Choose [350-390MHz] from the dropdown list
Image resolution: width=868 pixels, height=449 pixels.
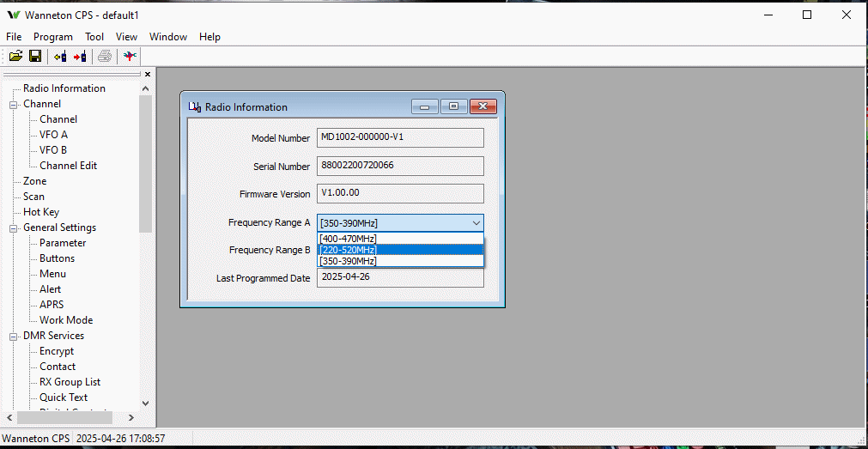[400, 261]
